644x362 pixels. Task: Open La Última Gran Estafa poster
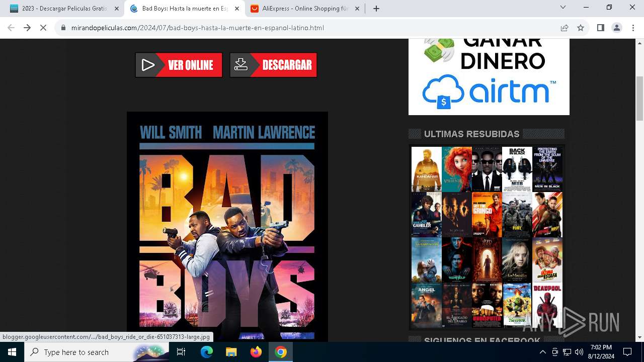[x=547, y=260]
